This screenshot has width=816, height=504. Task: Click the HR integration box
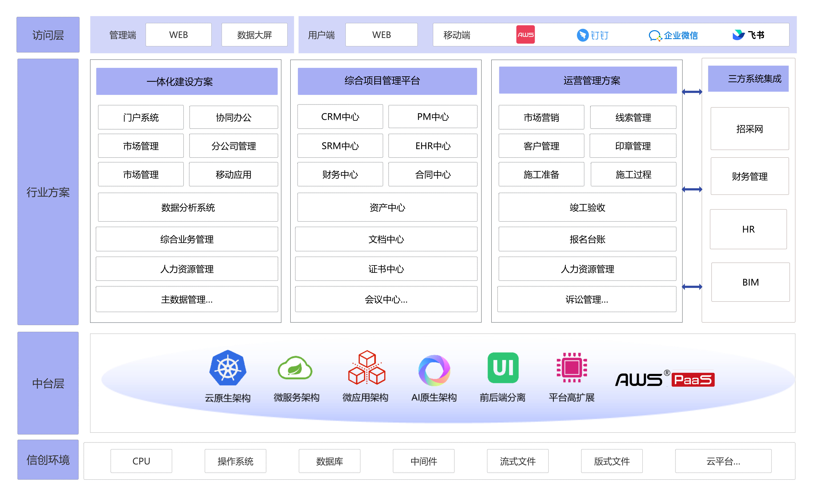[x=748, y=229]
